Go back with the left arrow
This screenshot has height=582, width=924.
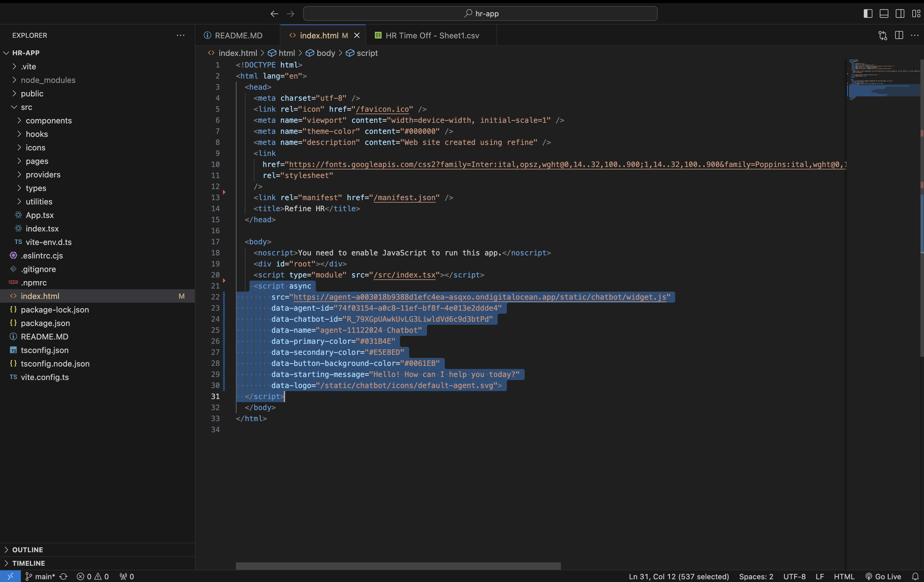coord(274,14)
